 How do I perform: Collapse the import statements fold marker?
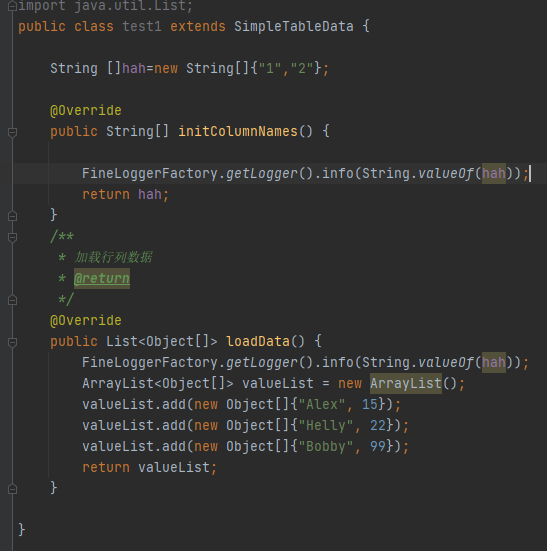(12, 6)
